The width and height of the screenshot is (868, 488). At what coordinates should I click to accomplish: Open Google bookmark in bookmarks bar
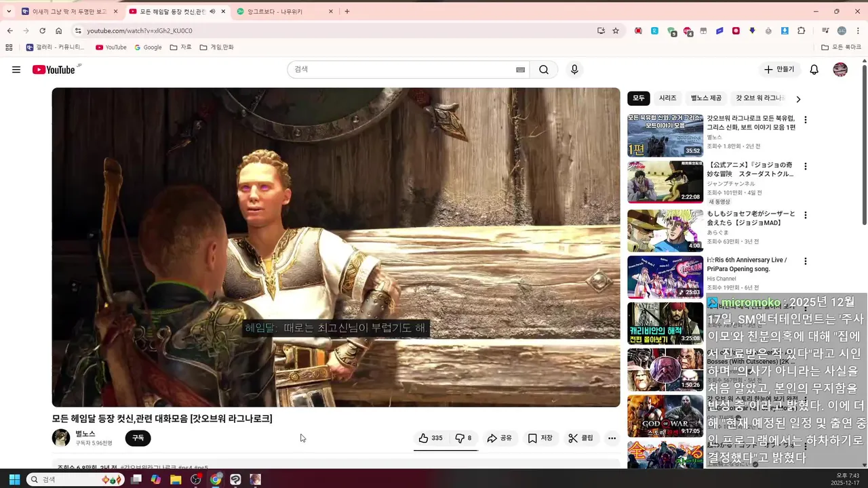(x=148, y=47)
